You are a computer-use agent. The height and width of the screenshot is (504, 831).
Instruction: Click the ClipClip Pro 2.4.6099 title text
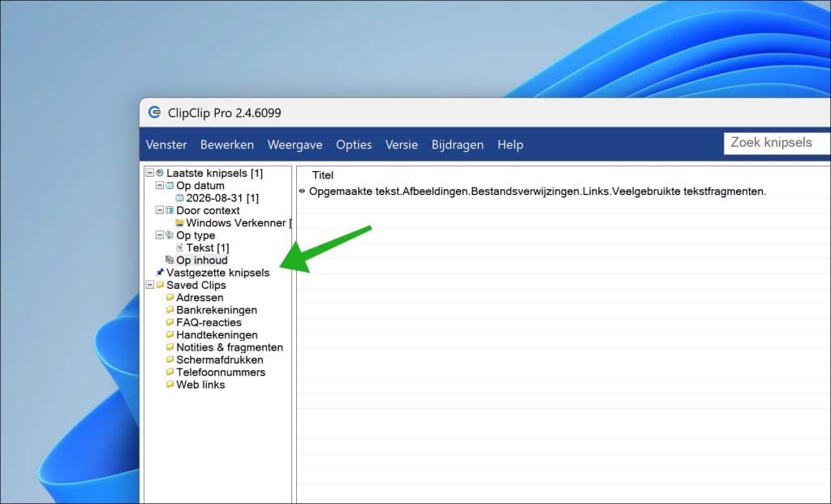pyautogui.click(x=224, y=113)
